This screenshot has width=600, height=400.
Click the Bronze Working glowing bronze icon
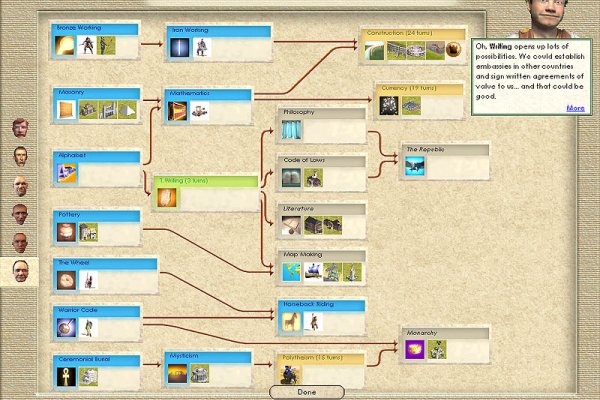coord(65,46)
